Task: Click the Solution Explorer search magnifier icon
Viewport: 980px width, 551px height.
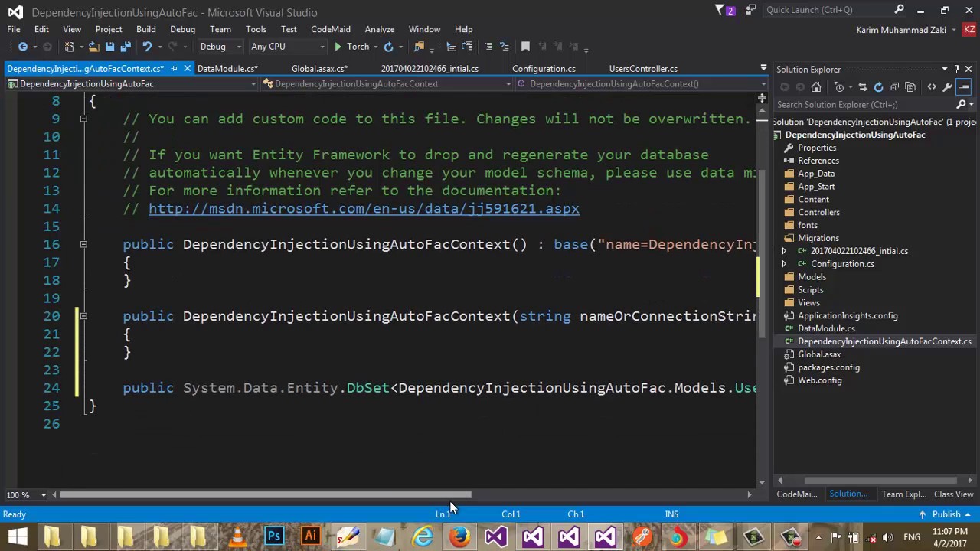Action: (x=961, y=104)
